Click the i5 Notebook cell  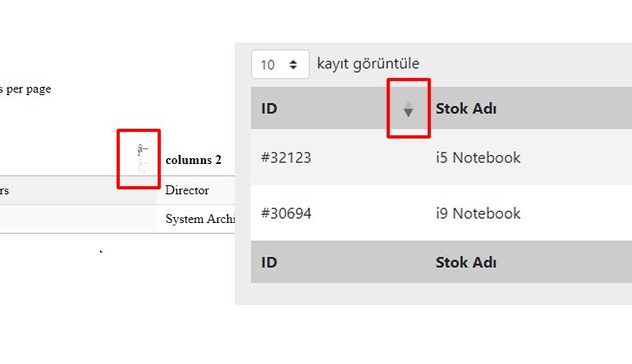(x=478, y=157)
